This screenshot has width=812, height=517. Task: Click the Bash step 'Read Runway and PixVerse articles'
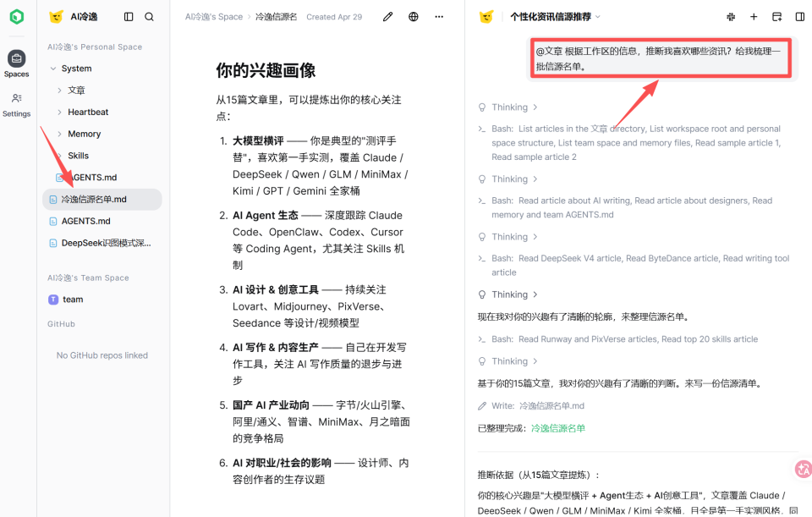click(617, 339)
